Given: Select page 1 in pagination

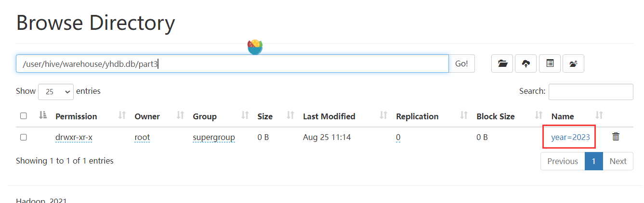Looking at the screenshot, I should click(x=594, y=161).
